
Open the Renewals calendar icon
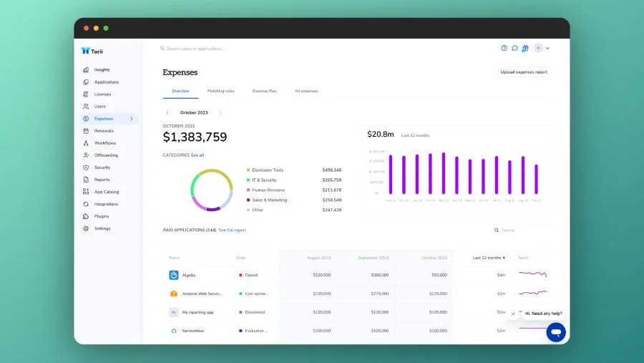click(86, 131)
